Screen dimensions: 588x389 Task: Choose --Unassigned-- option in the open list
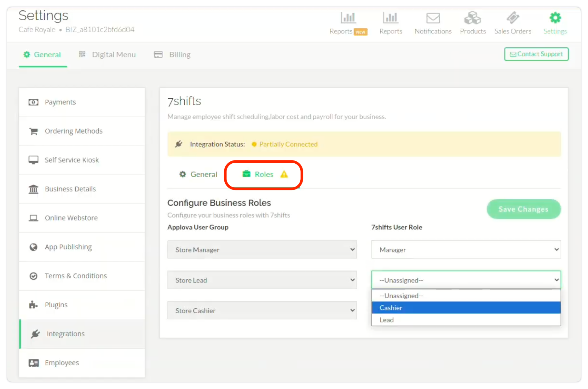[466, 296]
